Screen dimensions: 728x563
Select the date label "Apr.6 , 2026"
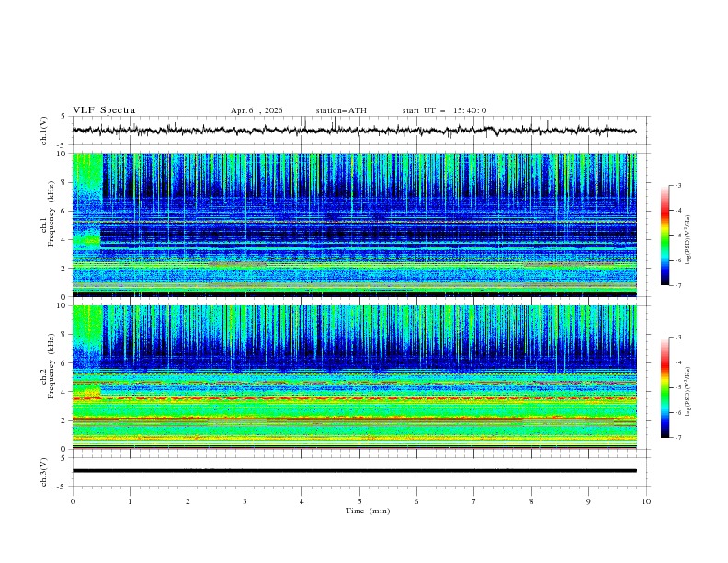tap(256, 110)
